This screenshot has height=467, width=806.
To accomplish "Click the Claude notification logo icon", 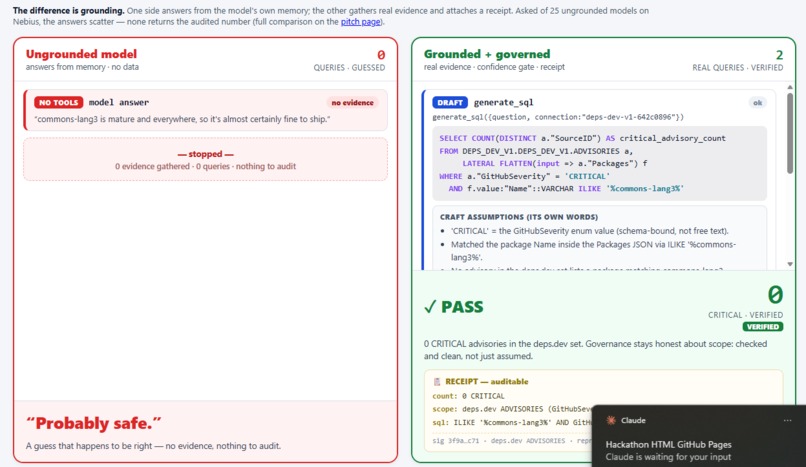I will coord(611,420).
